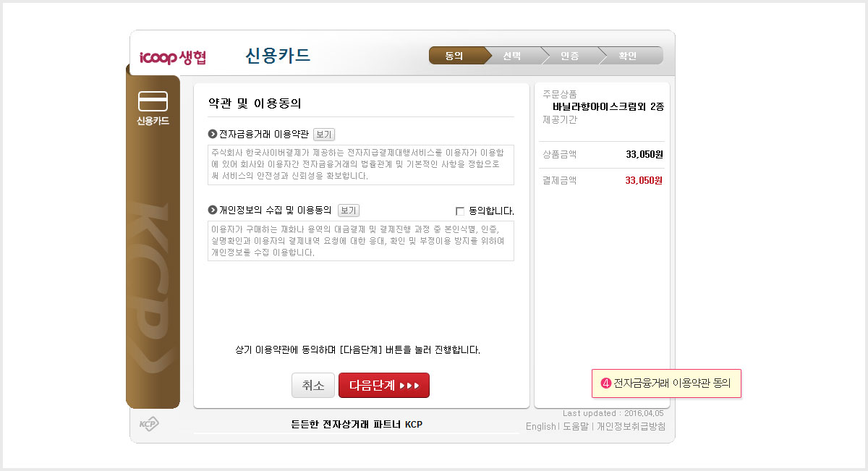
Task: Click the 약관 및 이용동의 section title
Action: [254, 103]
